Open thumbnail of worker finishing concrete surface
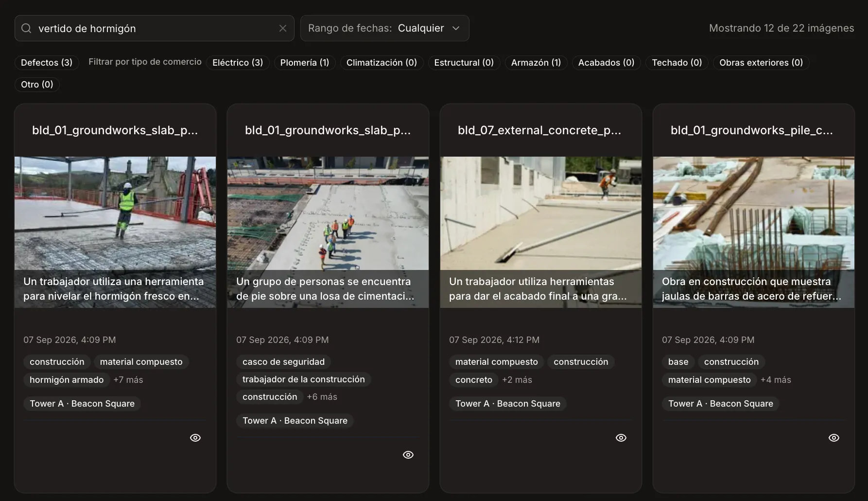 click(x=541, y=232)
